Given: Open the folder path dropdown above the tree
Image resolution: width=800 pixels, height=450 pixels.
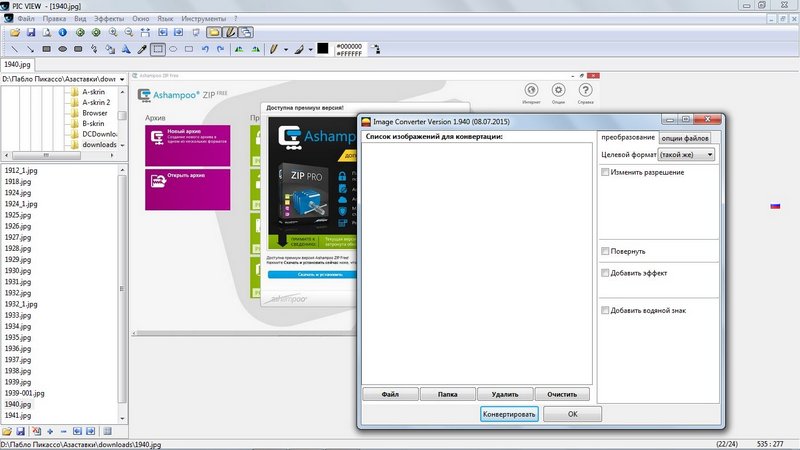Looking at the screenshot, I should (x=122, y=79).
